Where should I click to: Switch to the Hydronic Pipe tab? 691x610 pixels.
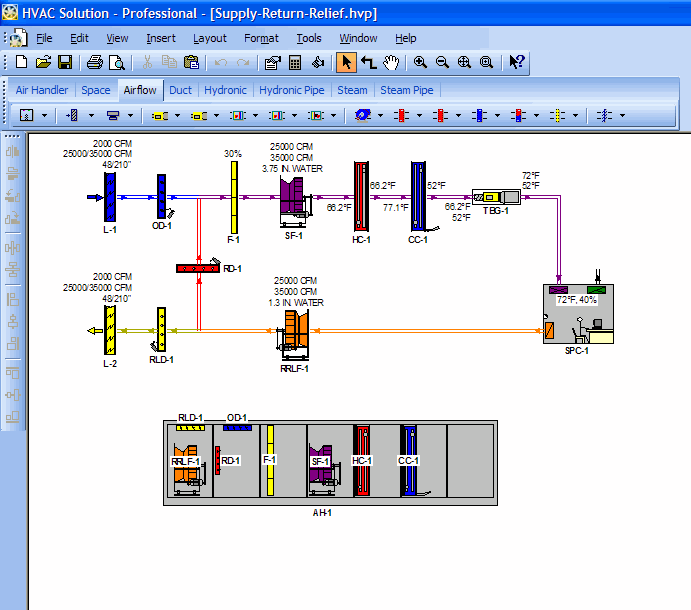click(291, 90)
